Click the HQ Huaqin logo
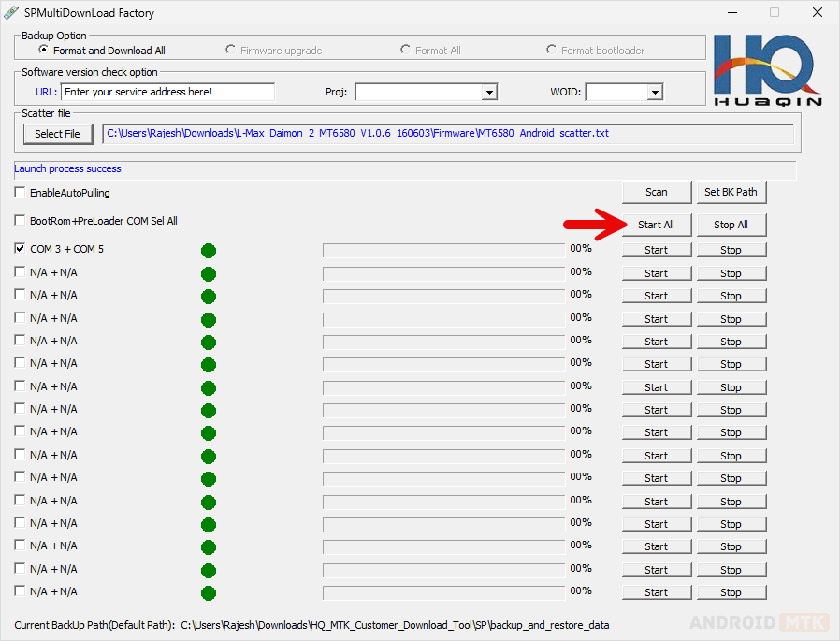The width and height of the screenshot is (840, 641). click(767, 70)
